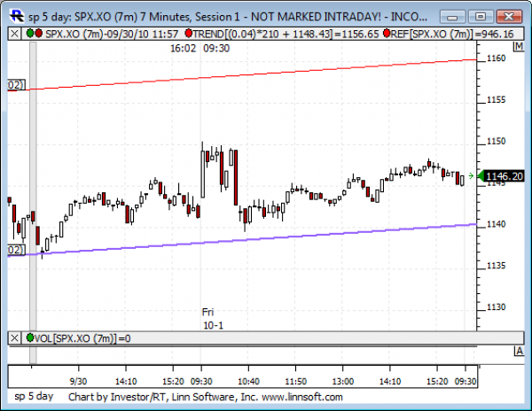Viewport: 532px width, 411px height.
Task: Click the TREND[(0.04)*210 + 1148.43]=1156.65 label
Action: click(x=286, y=34)
